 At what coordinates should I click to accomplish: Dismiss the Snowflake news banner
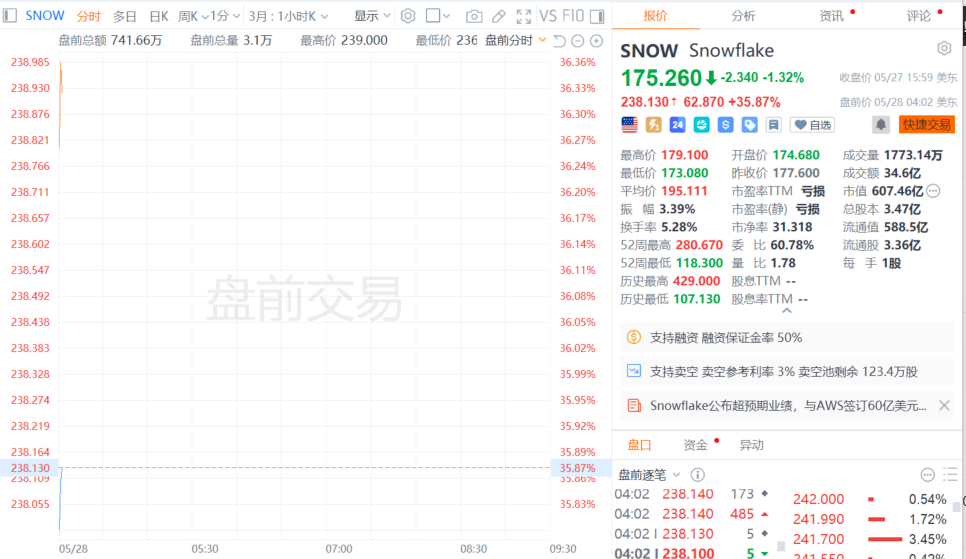(x=944, y=406)
